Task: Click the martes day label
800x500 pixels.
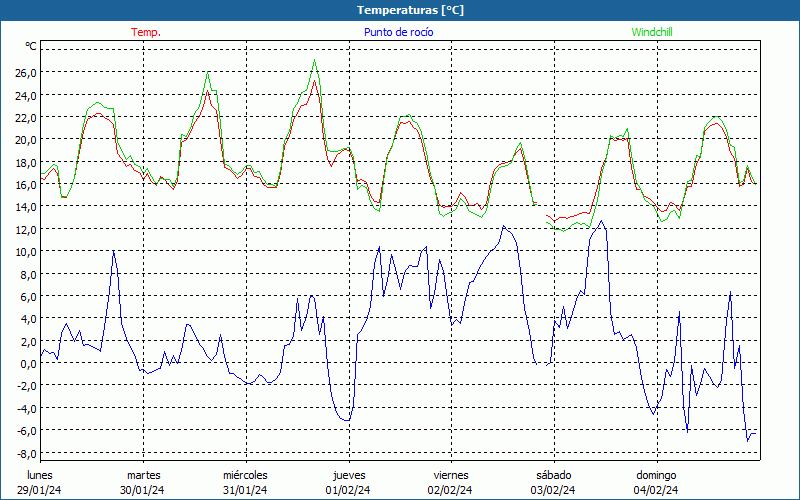Action: click(x=143, y=475)
